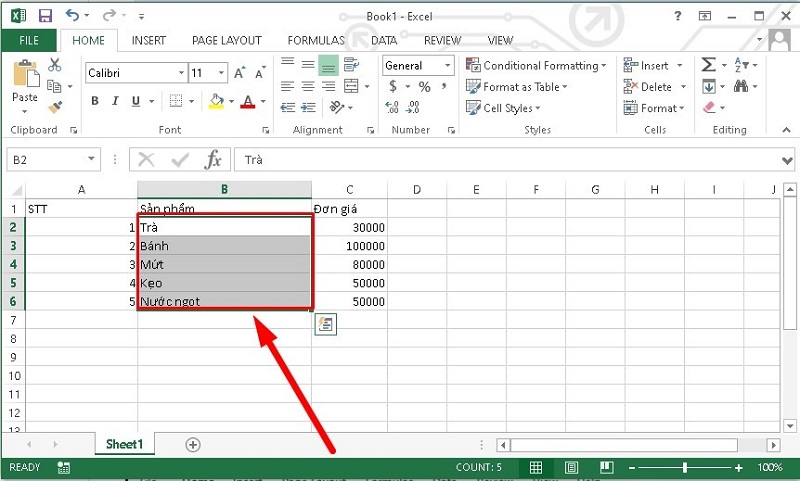Open the Calibri font name dropdown
The height and width of the screenshot is (481, 800).
pos(181,73)
